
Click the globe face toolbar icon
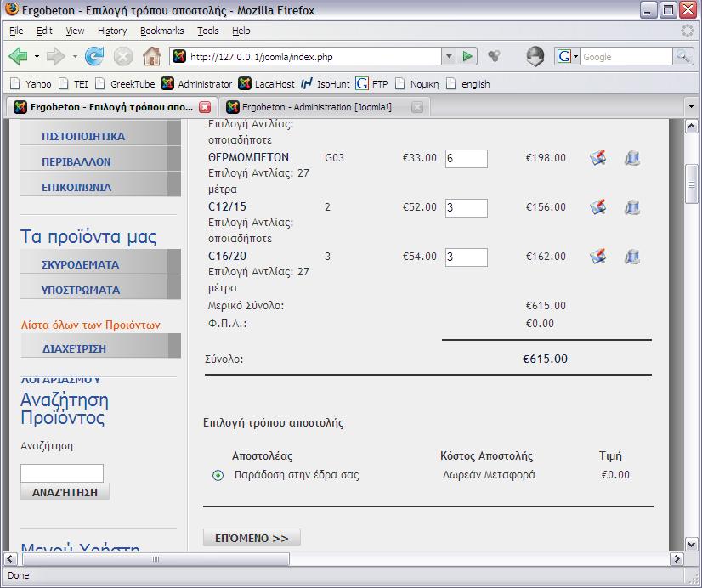(535, 56)
